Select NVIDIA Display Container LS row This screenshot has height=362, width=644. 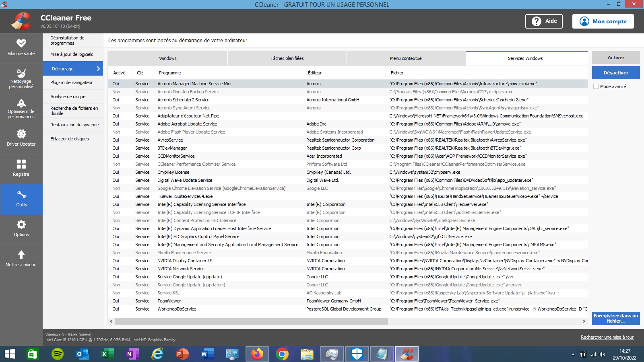348,261
